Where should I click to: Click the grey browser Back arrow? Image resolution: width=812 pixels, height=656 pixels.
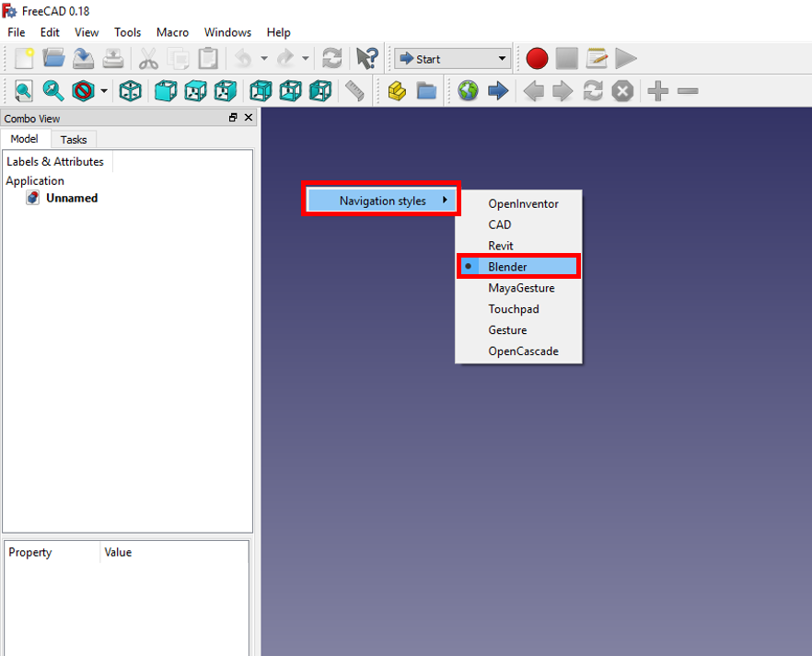coord(533,91)
